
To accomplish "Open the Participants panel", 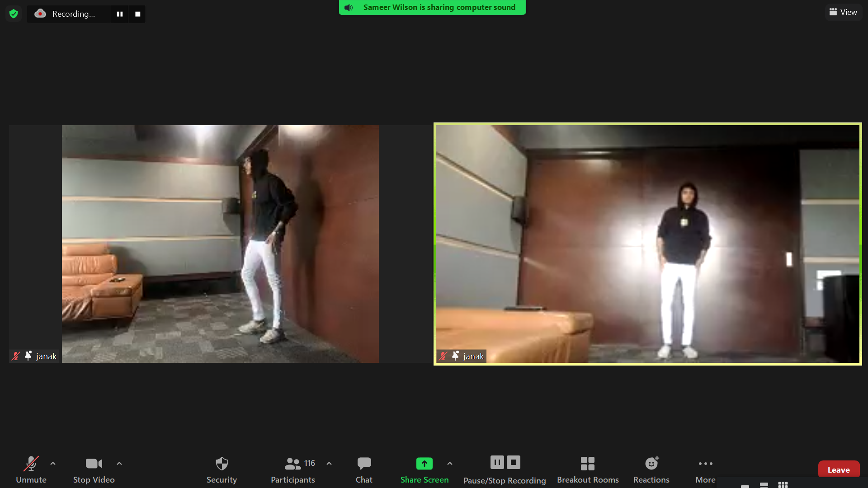I will (x=293, y=470).
